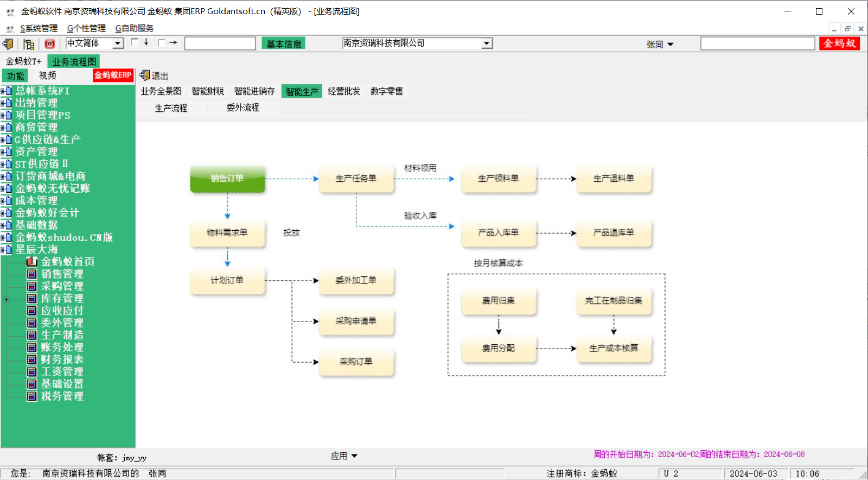This screenshot has height=480, width=868.
Task: Select the 智能财税 tab
Action: pyautogui.click(x=207, y=91)
